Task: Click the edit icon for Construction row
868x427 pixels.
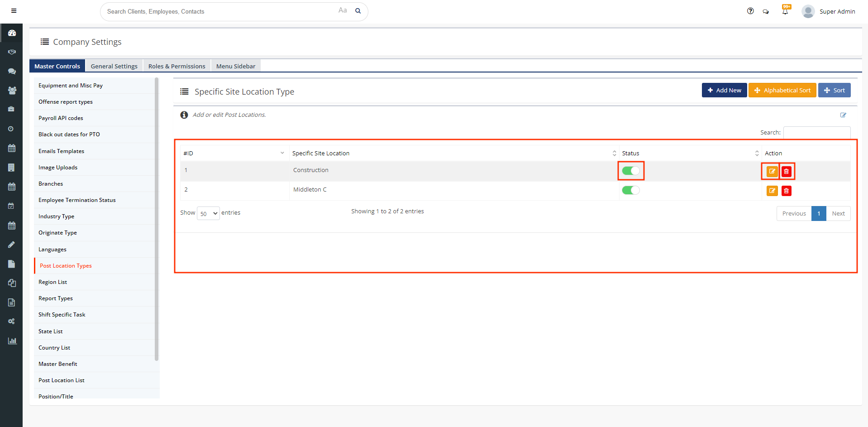Action: [772, 172]
